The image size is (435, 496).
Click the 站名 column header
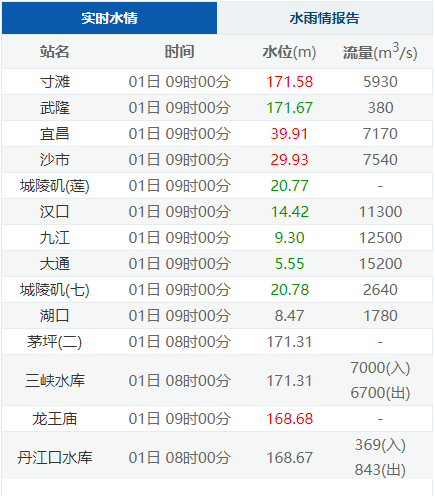coord(55,52)
